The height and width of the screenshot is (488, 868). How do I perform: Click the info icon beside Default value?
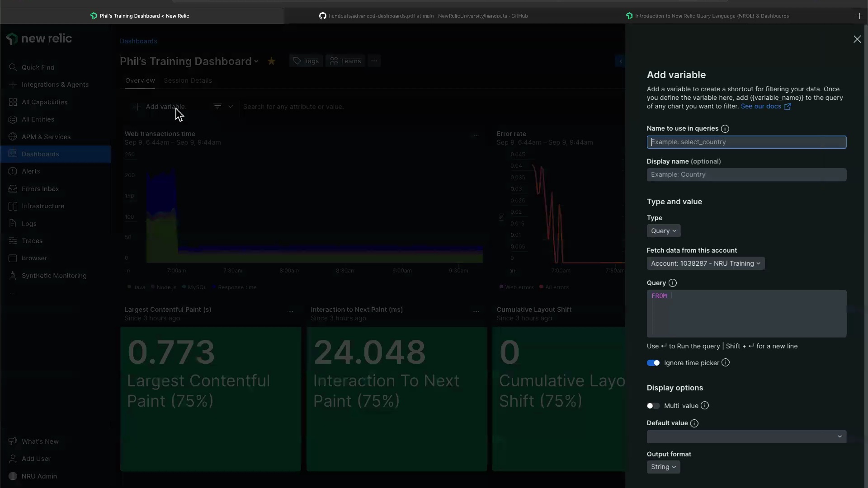(694, 423)
